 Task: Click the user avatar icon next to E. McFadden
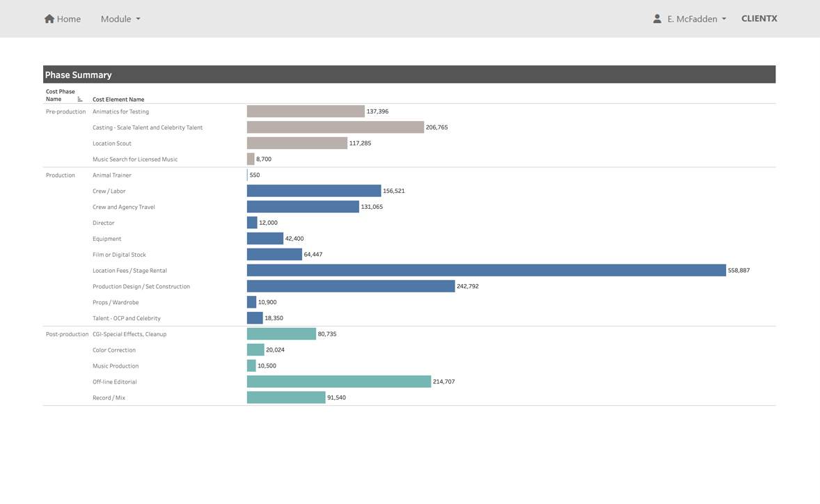[656, 18]
